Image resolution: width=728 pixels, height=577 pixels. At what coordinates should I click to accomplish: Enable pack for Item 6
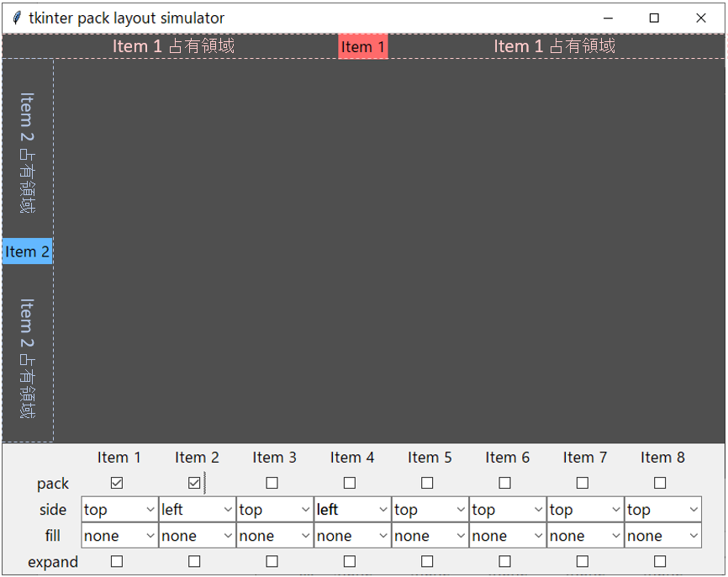(504, 483)
